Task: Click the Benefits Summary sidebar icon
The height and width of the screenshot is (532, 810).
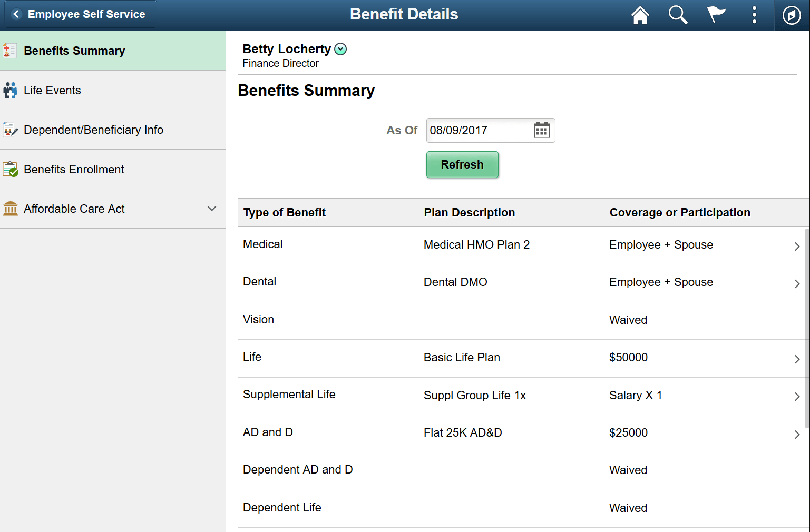Action: pyautogui.click(x=9, y=51)
